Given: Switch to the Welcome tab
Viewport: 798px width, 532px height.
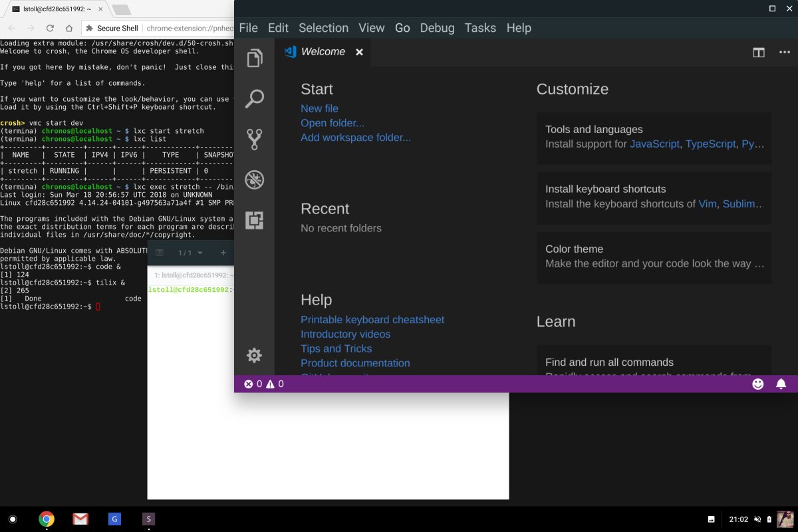Looking at the screenshot, I should tap(323, 51).
